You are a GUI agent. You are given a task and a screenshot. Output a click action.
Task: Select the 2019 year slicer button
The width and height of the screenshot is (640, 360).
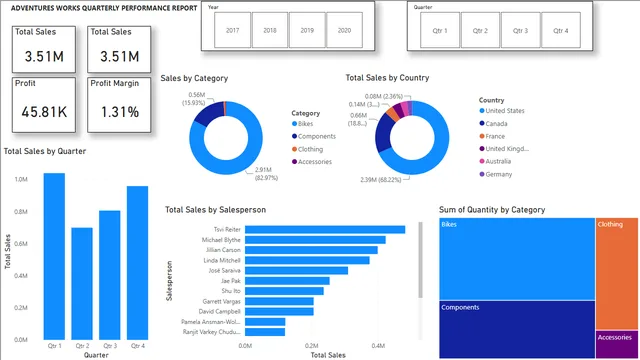coord(307,30)
